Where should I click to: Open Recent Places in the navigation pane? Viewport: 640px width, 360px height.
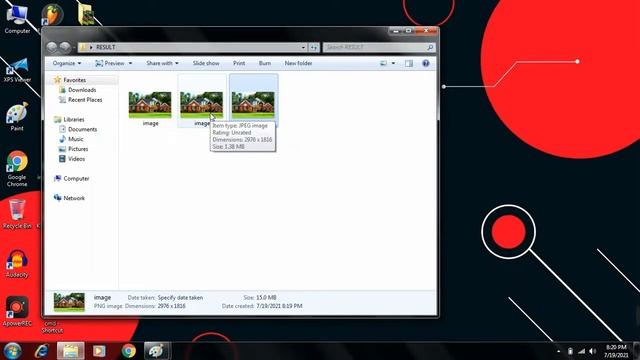pos(85,100)
